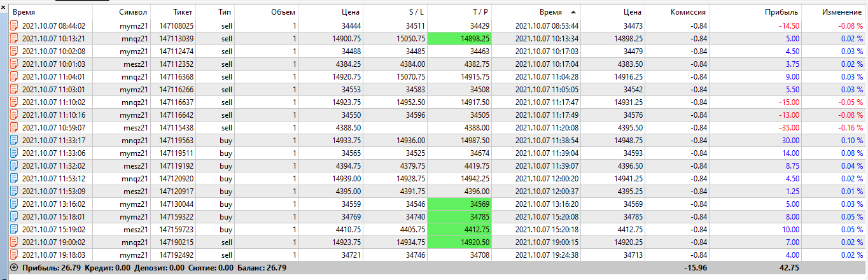The image size is (868, 280).
Task: Select the close price 14948.75
Action: 629,141
